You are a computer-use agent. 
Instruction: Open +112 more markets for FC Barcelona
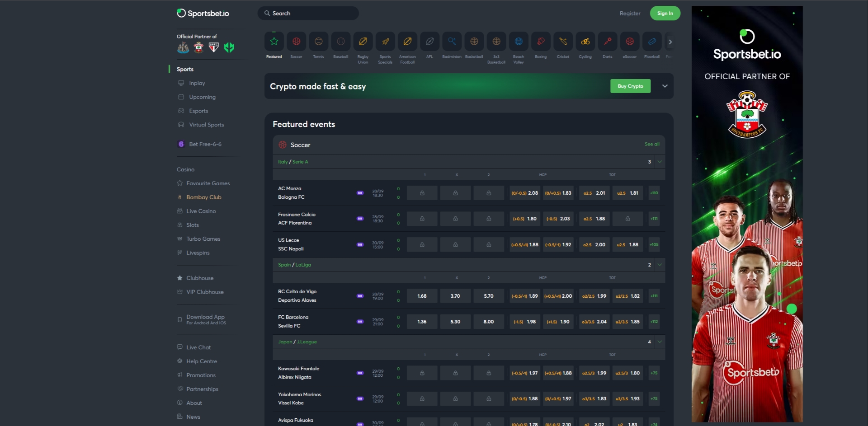click(x=654, y=322)
